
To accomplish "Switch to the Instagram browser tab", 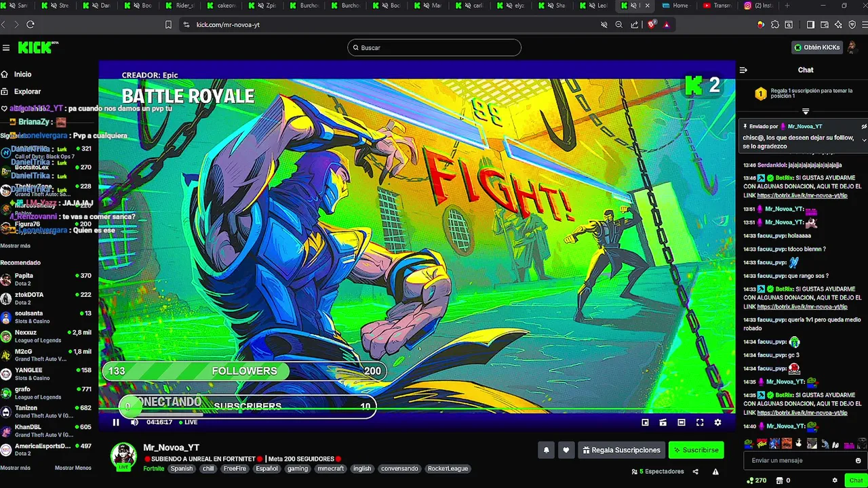I will [759, 5].
